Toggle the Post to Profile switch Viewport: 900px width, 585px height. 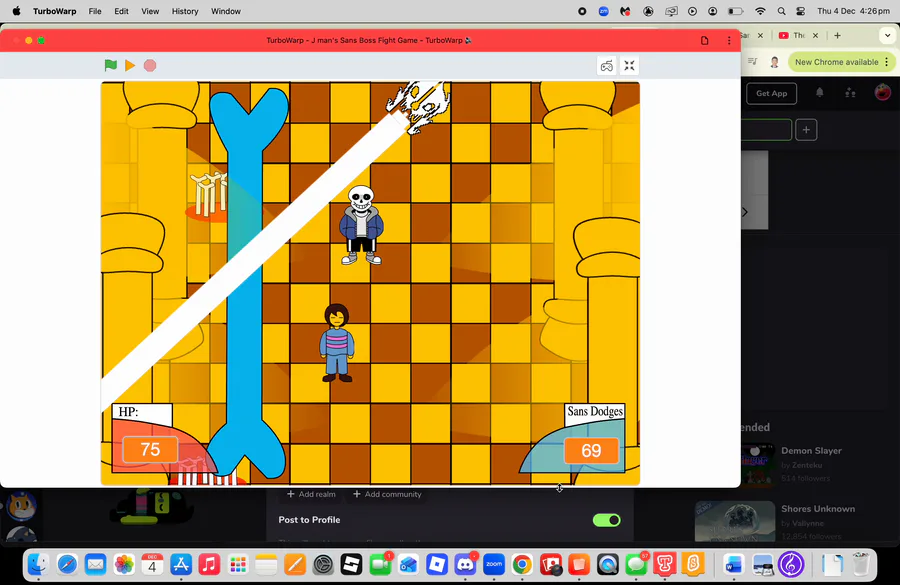pyautogui.click(x=607, y=520)
